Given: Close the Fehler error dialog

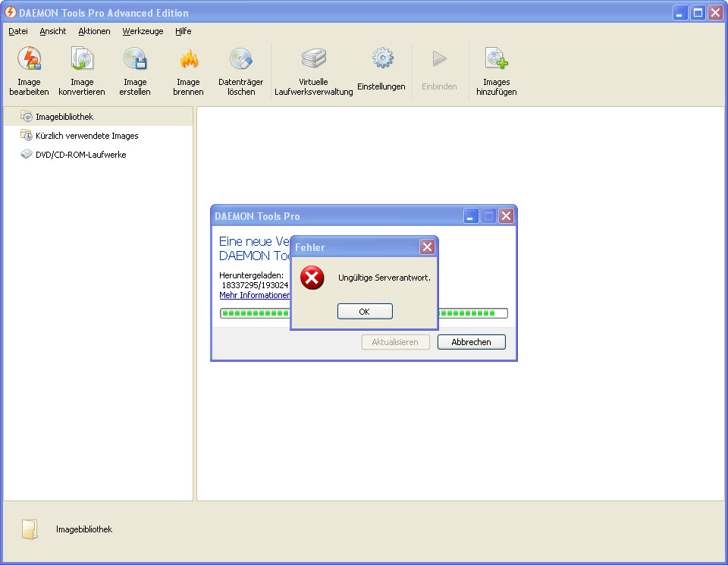Looking at the screenshot, I should (427, 247).
